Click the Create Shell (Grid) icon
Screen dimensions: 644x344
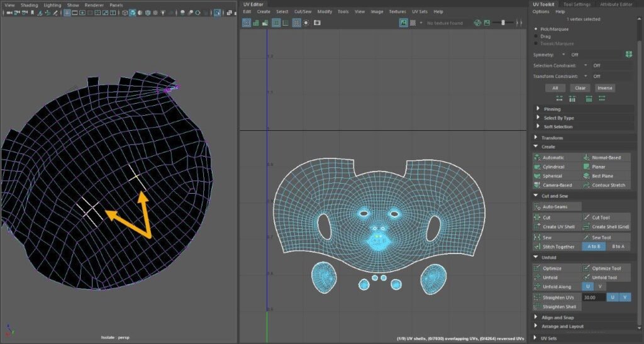(586, 226)
